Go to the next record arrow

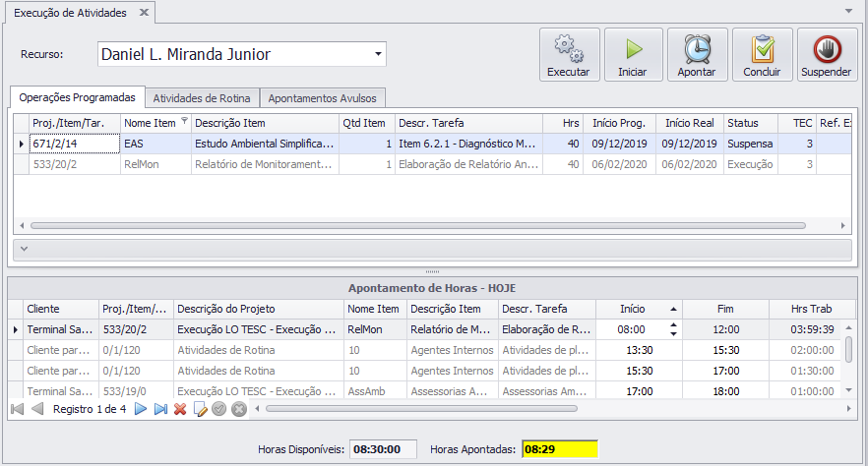click(141, 409)
